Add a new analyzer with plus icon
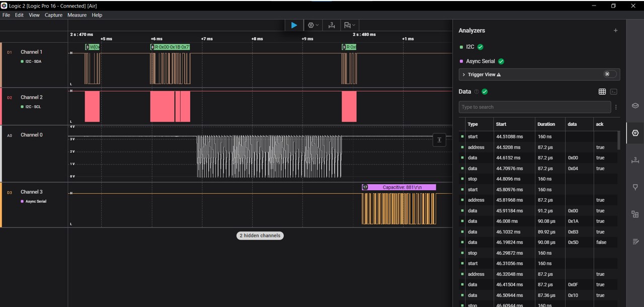Viewport: 644px width, 307px height. 615,30
